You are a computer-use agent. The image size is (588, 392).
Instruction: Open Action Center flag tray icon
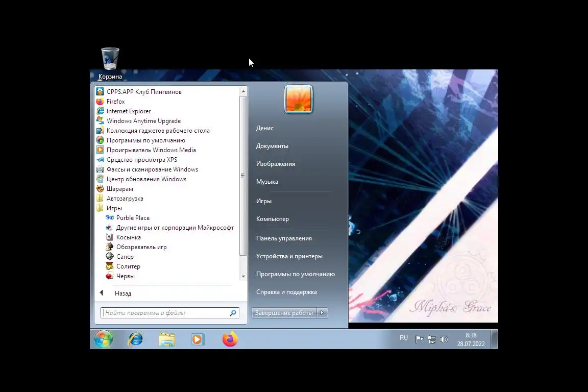419,339
